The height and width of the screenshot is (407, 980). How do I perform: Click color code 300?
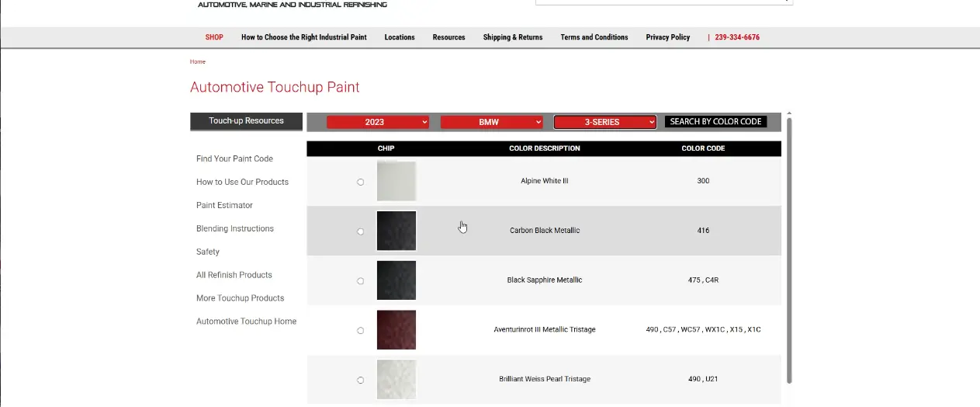point(703,181)
